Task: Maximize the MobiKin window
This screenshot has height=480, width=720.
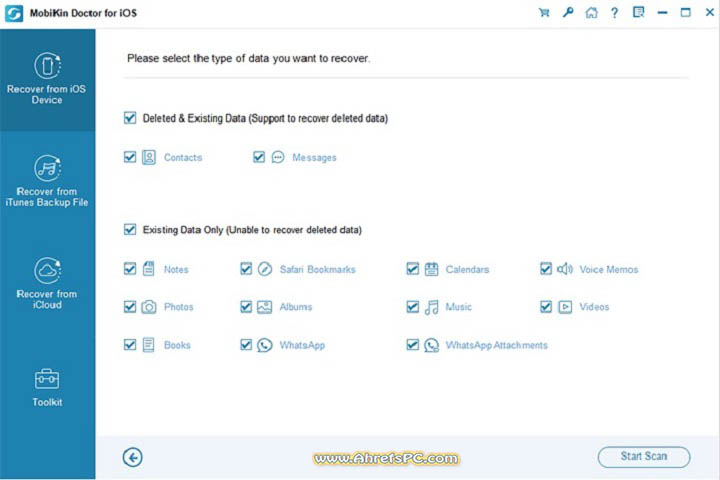Action: tap(686, 12)
